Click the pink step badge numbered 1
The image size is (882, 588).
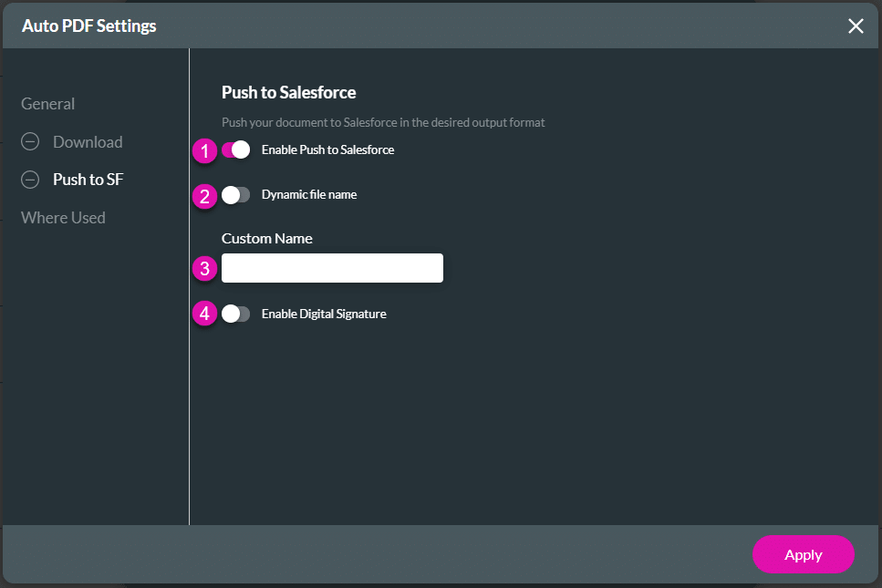coord(204,150)
